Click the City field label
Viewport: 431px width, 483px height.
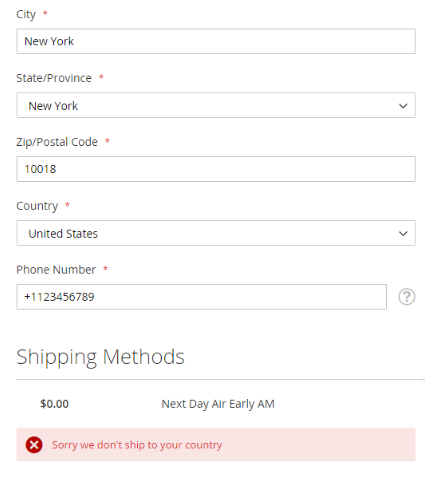(26, 14)
